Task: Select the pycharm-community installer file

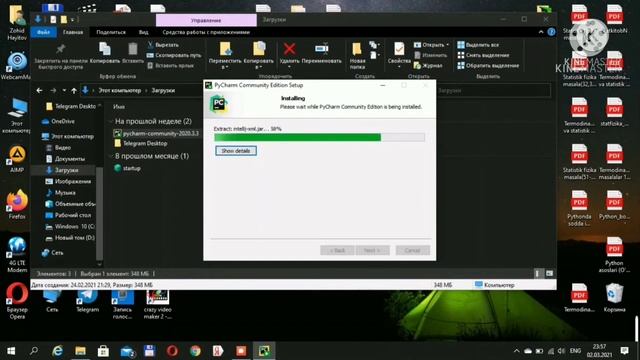Action: tap(156, 133)
